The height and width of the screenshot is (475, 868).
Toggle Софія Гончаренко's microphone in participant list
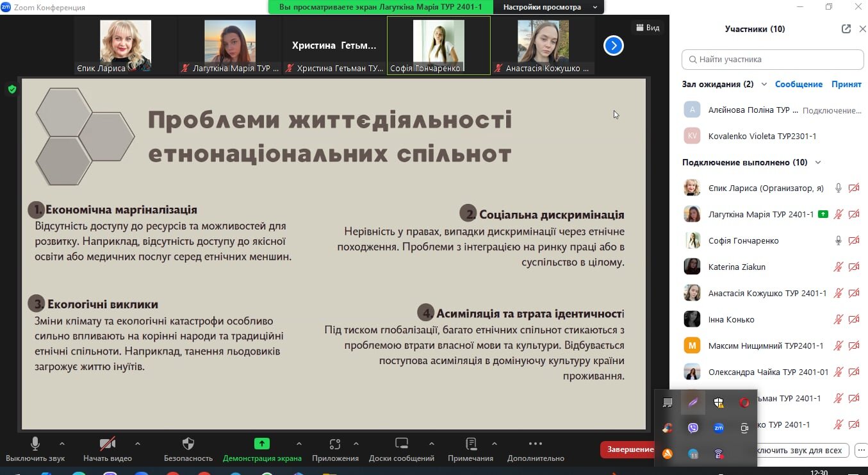(838, 241)
